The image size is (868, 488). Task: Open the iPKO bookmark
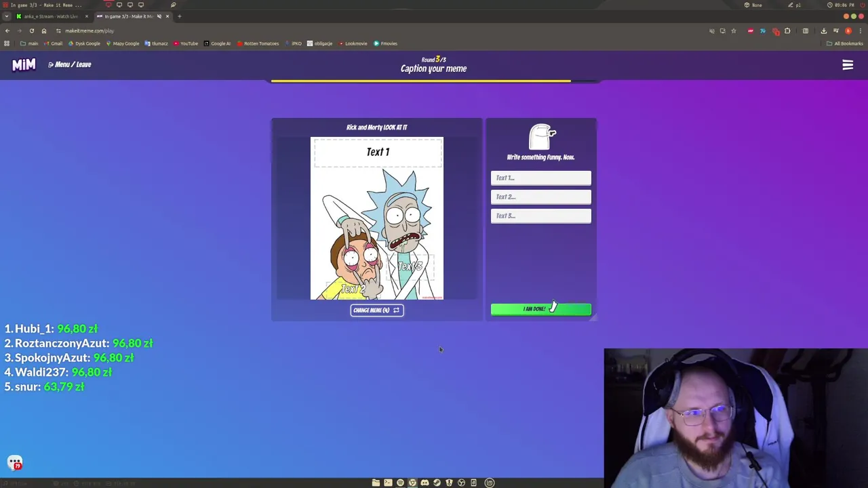click(x=294, y=43)
